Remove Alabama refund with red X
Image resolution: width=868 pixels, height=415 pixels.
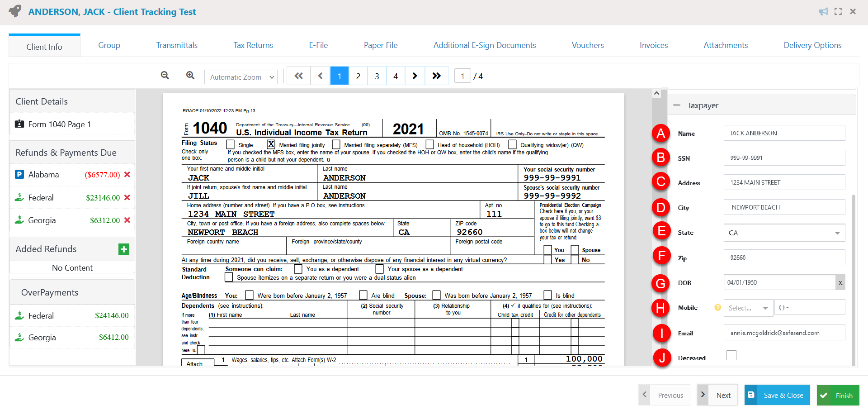(127, 174)
